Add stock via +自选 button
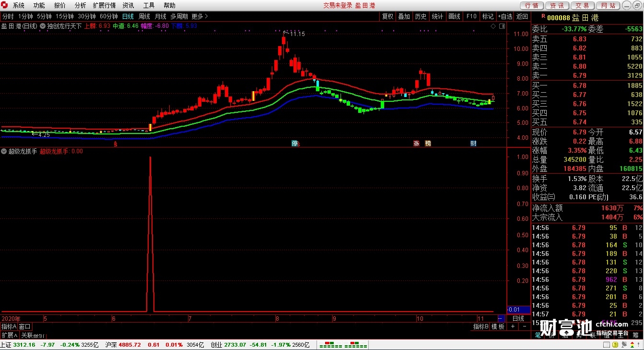Screen dimensions: 644x350 coord(505,16)
